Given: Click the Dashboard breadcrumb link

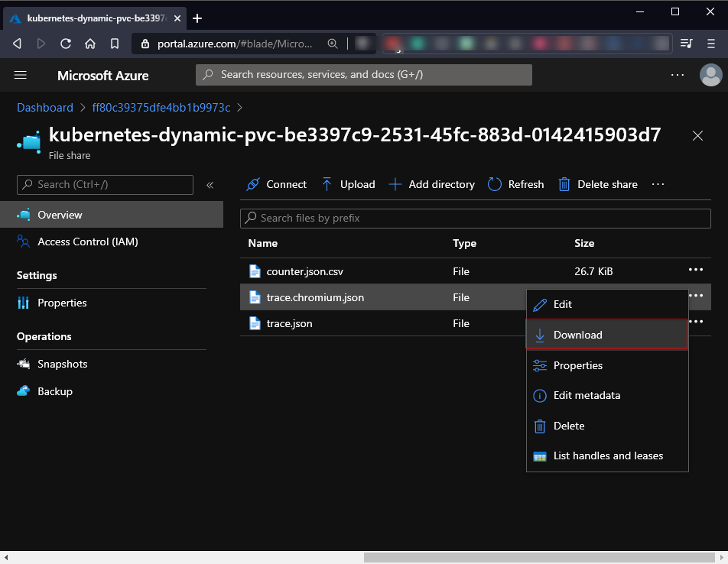Looking at the screenshot, I should (x=45, y=108).
